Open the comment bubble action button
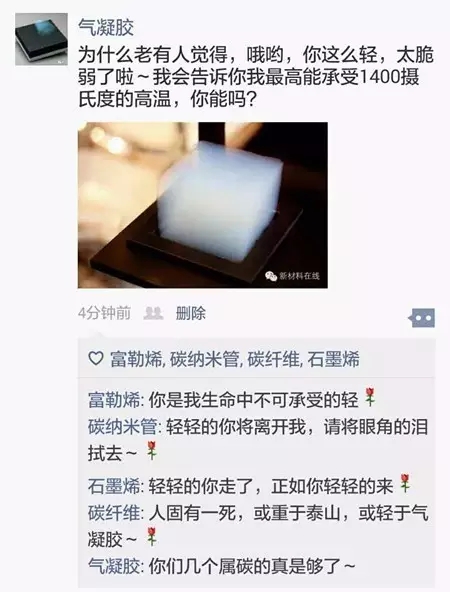450x592 pixels. pyautogui.click(x=422, y=318)
